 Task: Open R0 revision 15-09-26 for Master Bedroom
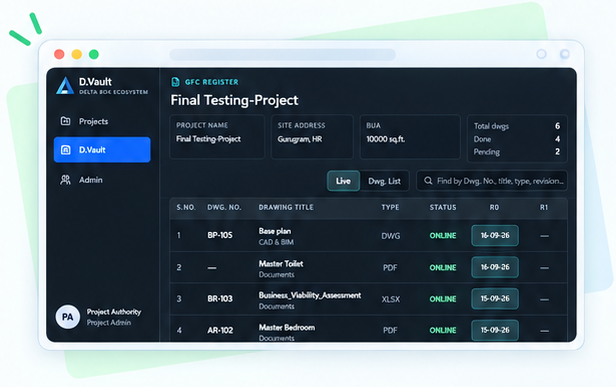495,330
